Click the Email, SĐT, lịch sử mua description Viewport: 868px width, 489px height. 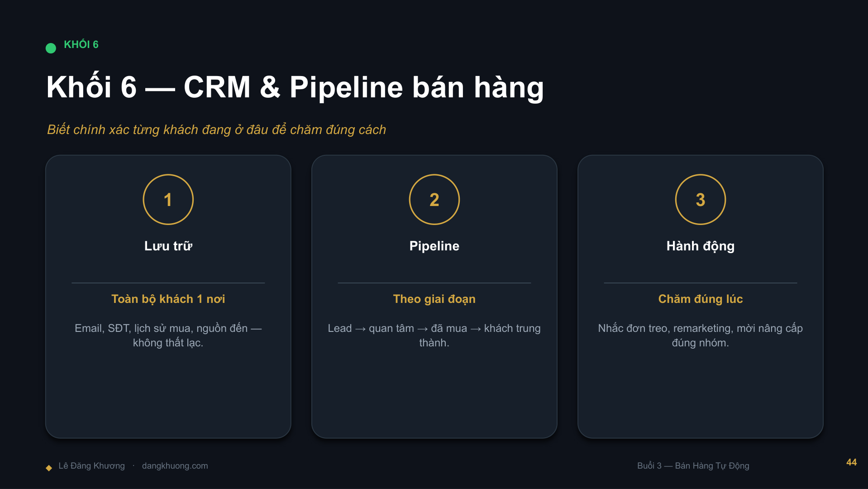coord(168,336)
